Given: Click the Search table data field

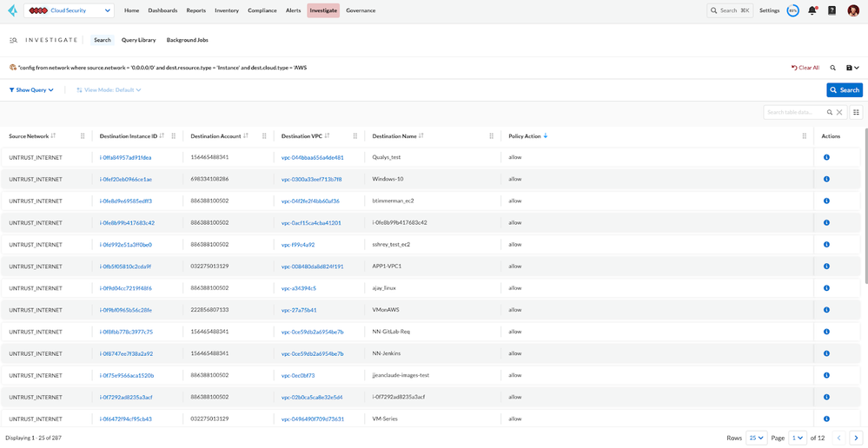Looking at the screenshot, I should (x=795, y=112).
